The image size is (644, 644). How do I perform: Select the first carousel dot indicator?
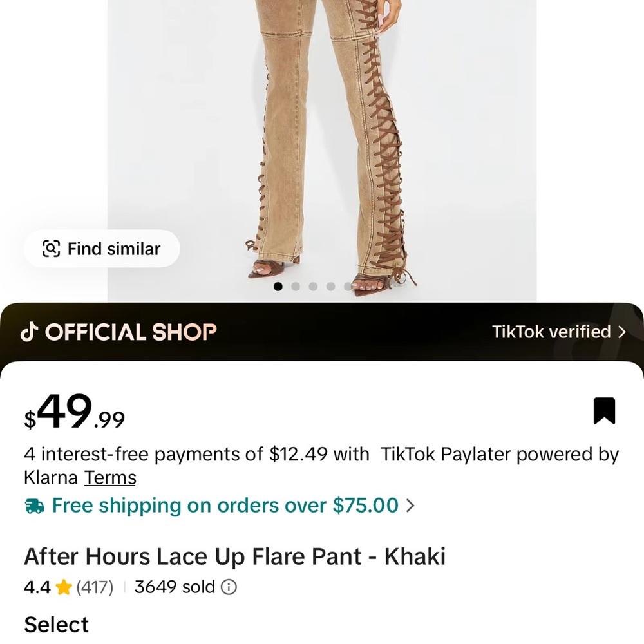click(278, 287)
